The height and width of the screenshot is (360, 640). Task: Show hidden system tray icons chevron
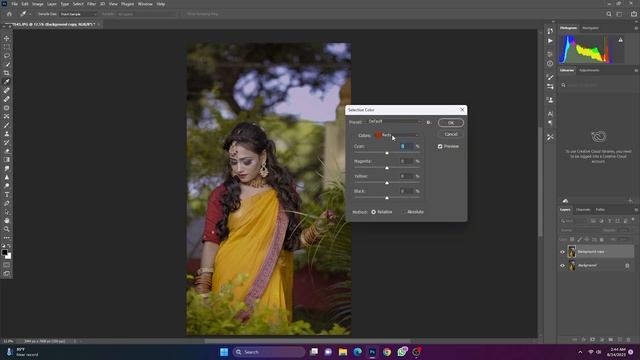coord(580,352)
